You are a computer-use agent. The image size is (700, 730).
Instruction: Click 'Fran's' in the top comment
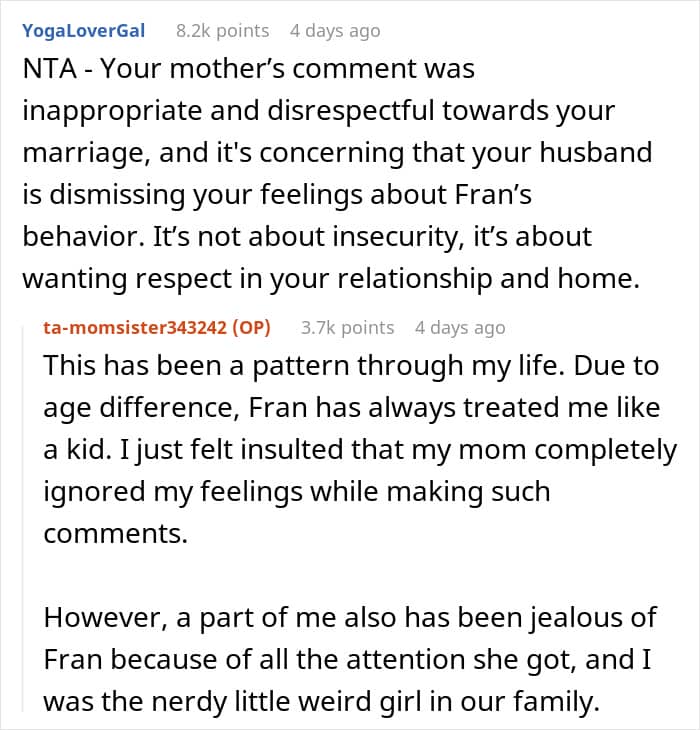(493, 194)
